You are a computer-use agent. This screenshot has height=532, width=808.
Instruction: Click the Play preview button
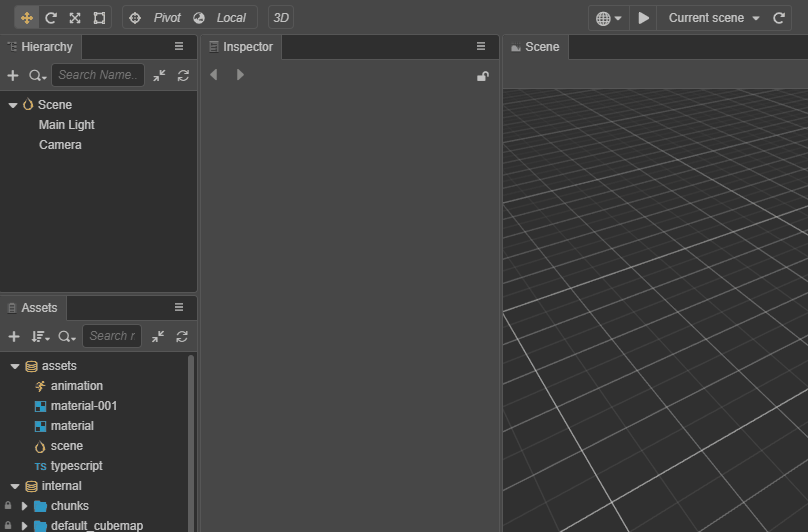(x=643, y=18)
